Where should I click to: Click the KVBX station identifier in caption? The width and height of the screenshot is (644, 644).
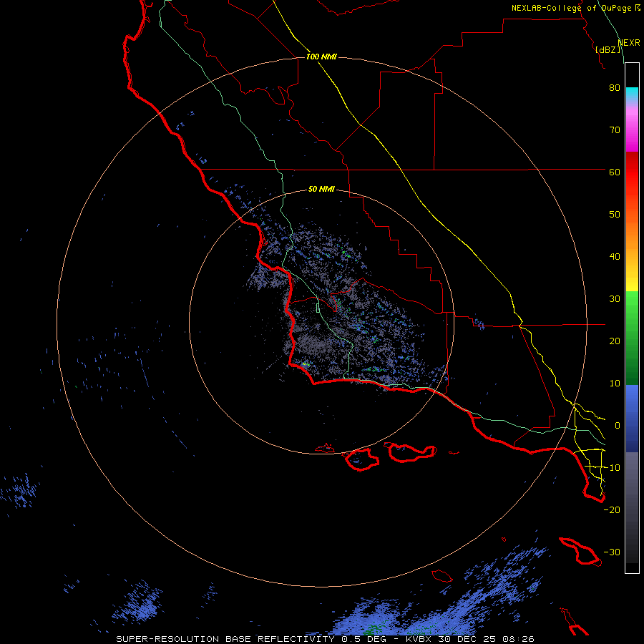[420, 639]
